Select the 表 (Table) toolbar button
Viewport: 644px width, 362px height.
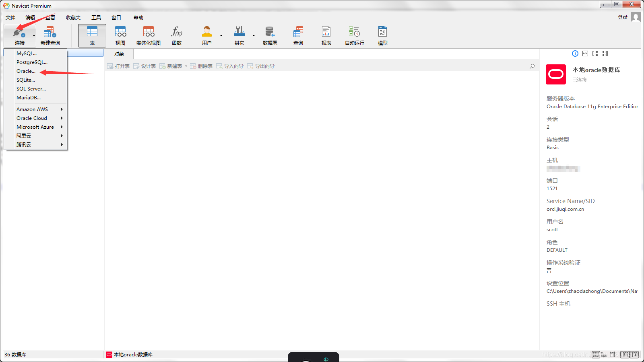(x=92, y=35)
